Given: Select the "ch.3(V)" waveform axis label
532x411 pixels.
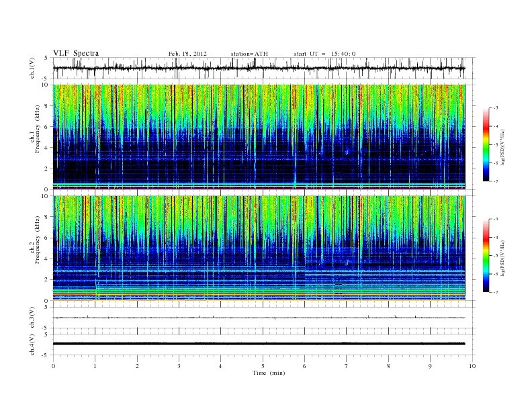Looking at the screenshot, I should pyautogui.click(x=32, y=318).
